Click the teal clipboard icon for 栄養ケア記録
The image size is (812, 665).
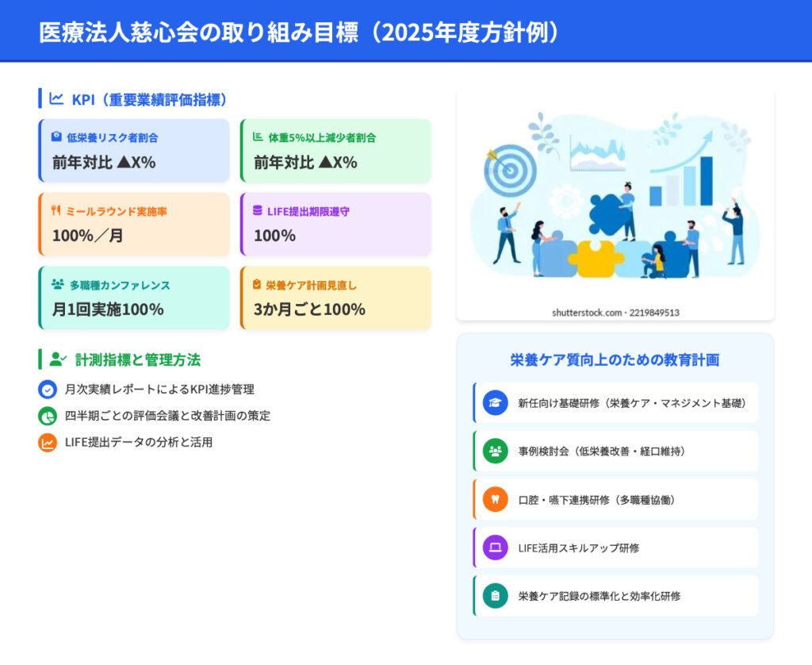(496, 595)
